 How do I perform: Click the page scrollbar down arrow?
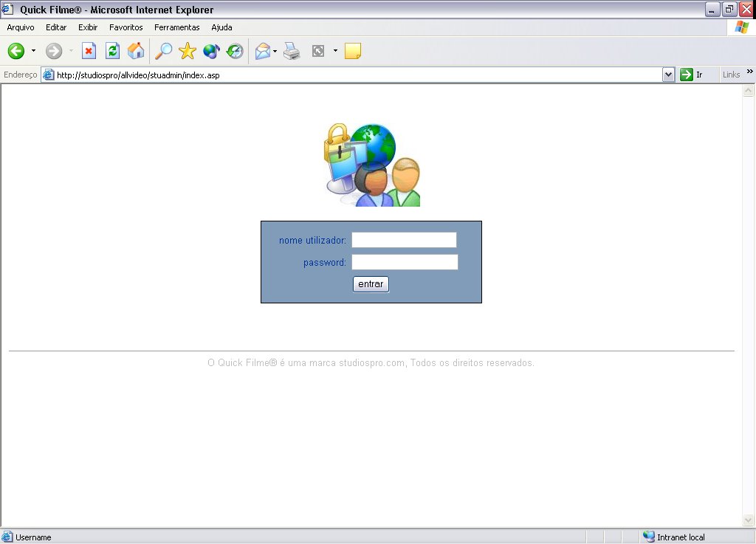click(x=748, y=520)
